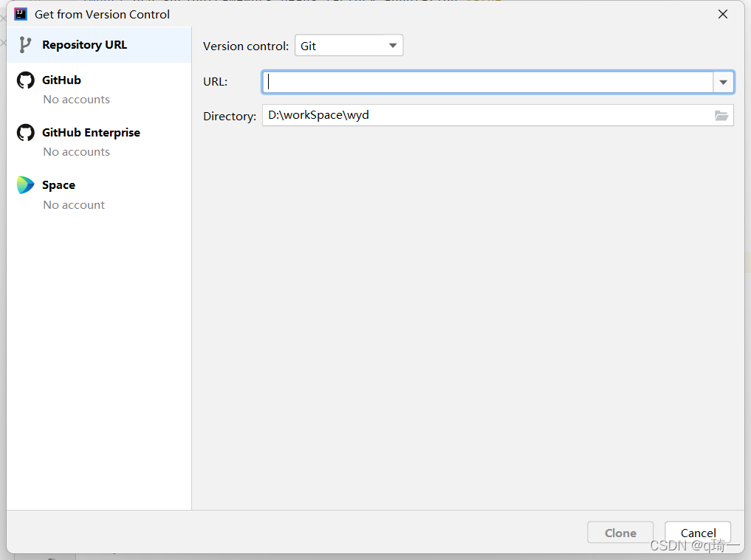The width and height of the screenshot is (751, 560).
Task: Open the GitHub accounts section
Action: (x=99, y=89)
